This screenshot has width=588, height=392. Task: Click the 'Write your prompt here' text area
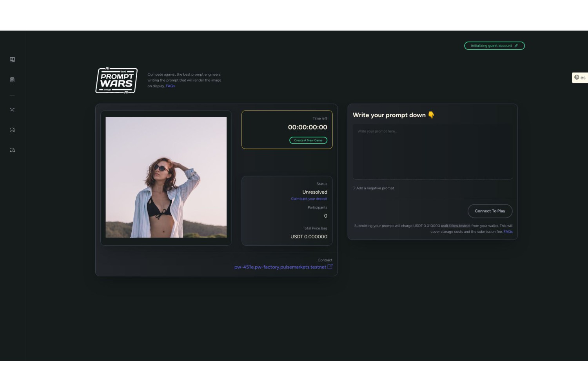point(432,152)
